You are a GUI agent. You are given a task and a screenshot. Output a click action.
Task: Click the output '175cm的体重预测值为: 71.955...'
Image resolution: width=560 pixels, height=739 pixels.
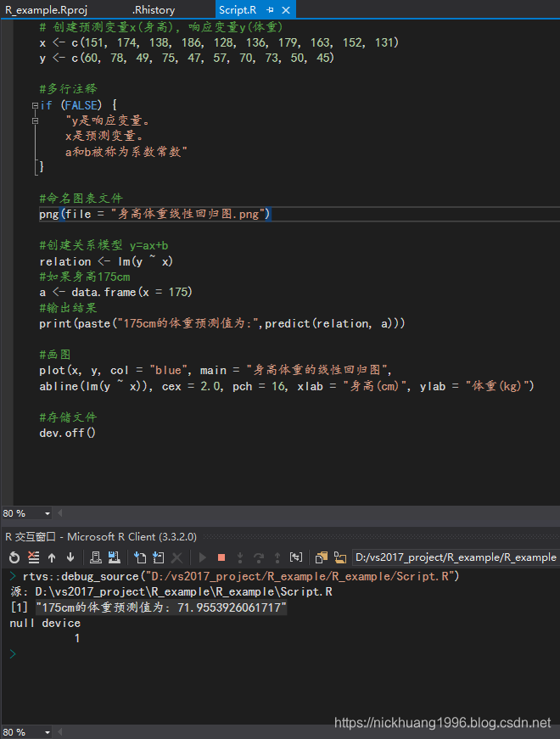pos(160,607)
